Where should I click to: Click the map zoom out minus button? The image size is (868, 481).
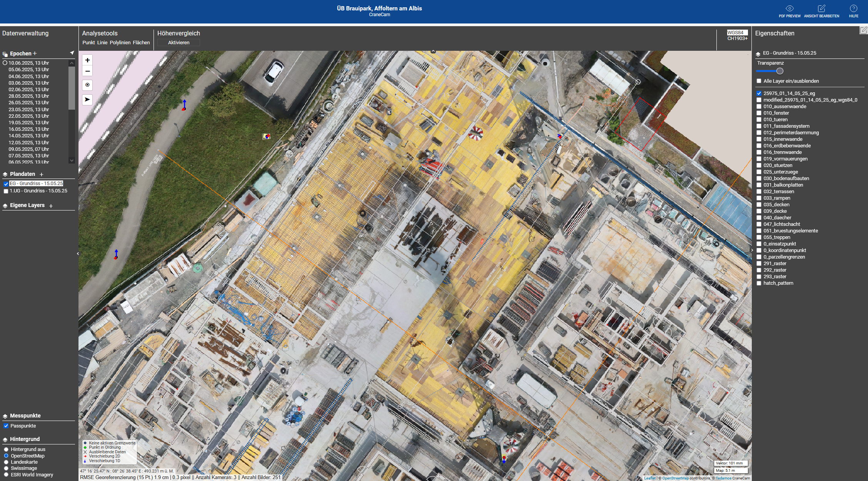(87, 71)
